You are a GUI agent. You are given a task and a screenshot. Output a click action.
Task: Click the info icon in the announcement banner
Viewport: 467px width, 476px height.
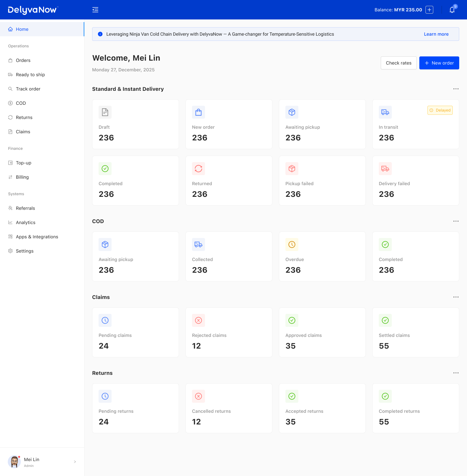pyautogui.click(x=100, y=34)
